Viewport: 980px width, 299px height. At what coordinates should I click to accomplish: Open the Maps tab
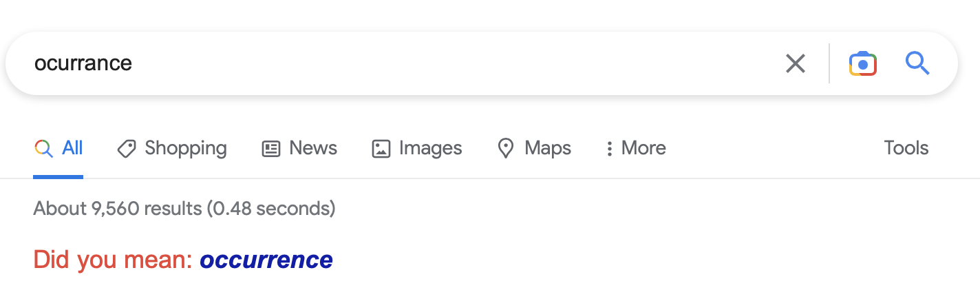[x=548, y=148]
